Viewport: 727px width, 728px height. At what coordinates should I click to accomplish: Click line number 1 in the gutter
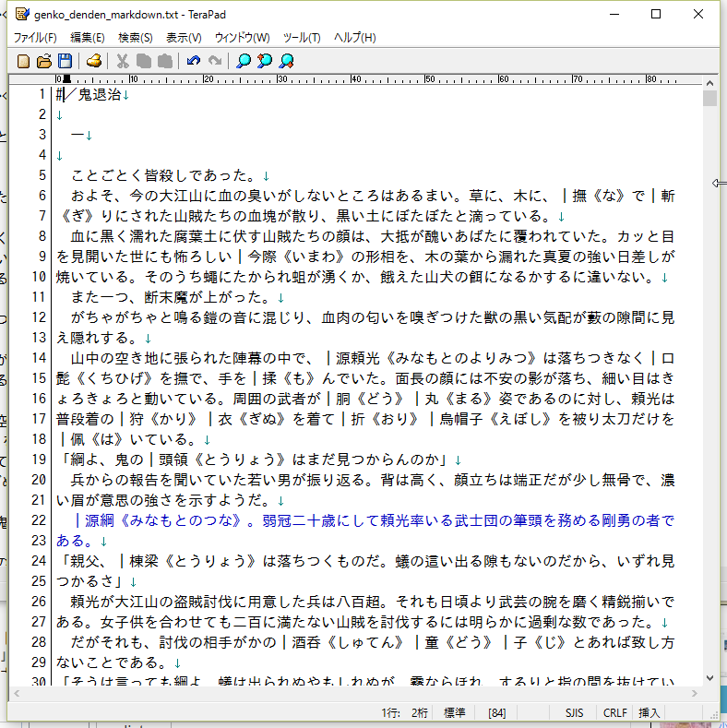42,94
